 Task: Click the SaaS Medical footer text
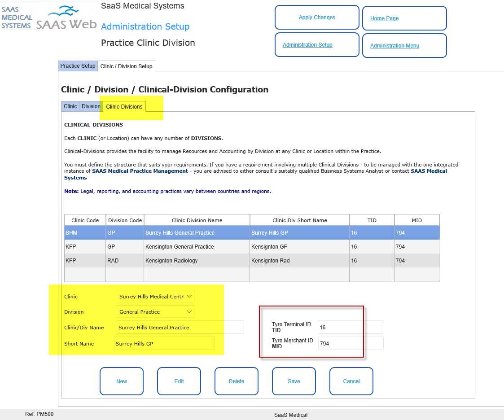tap(290, 415)
